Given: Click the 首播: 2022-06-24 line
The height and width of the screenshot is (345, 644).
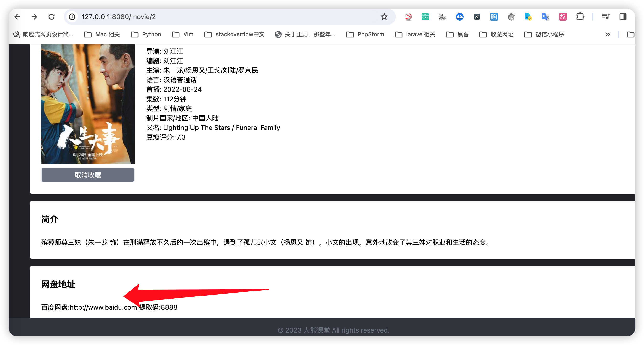Looking at the screenshot, I should click(174, 89).
